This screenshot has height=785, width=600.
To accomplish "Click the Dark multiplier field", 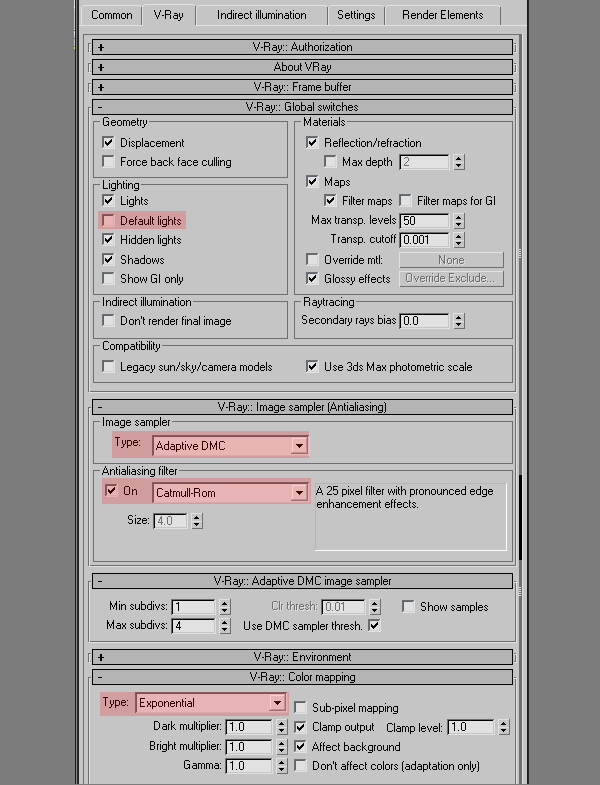I will coord(249,727).
